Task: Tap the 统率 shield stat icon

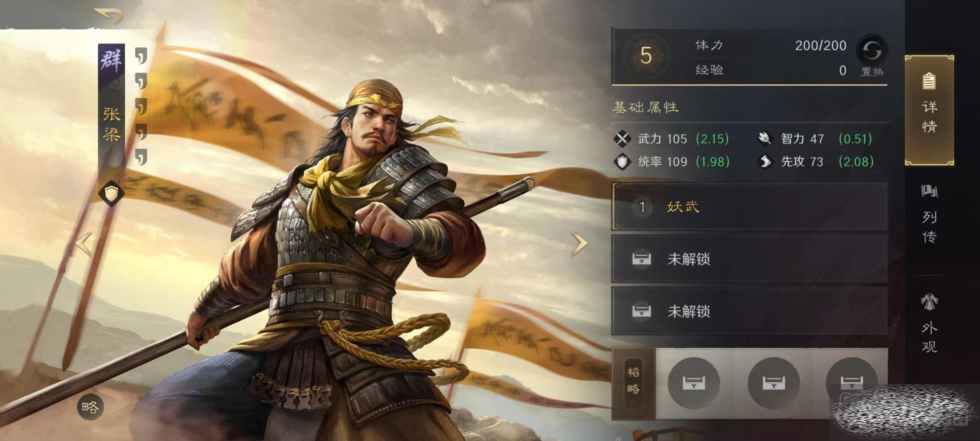Action: 622,162
